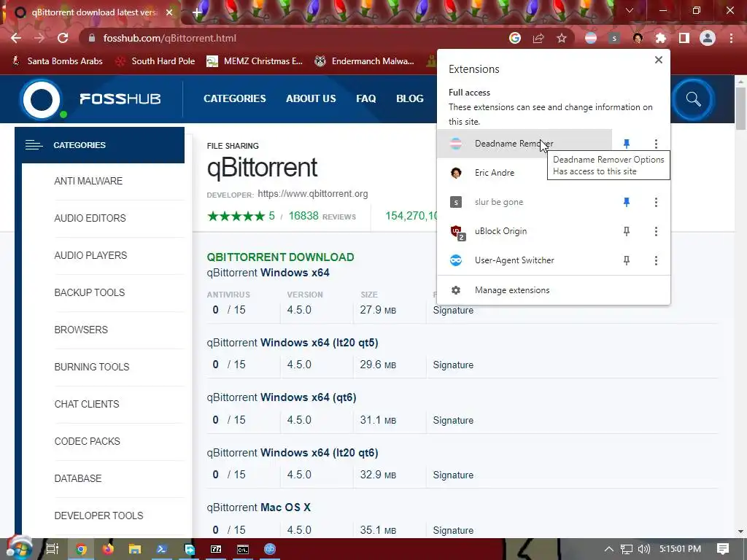
Task: Open 7-Zip from taskbar
Action: [x=216, y=549]
